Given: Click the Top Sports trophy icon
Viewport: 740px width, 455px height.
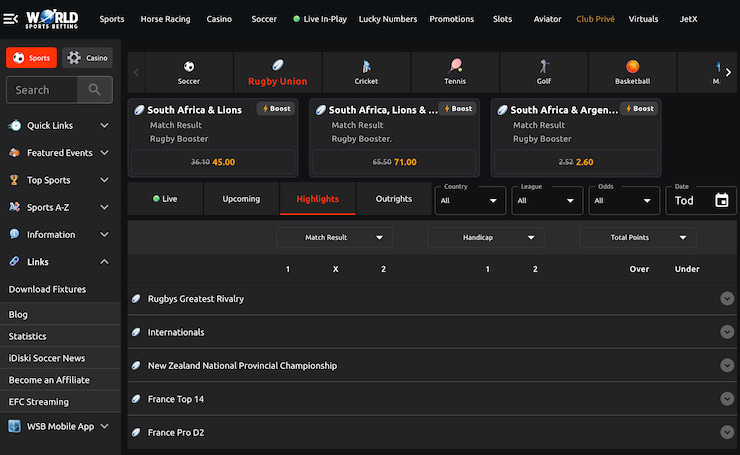Looking at the screenshot, I should click(14, 180).
